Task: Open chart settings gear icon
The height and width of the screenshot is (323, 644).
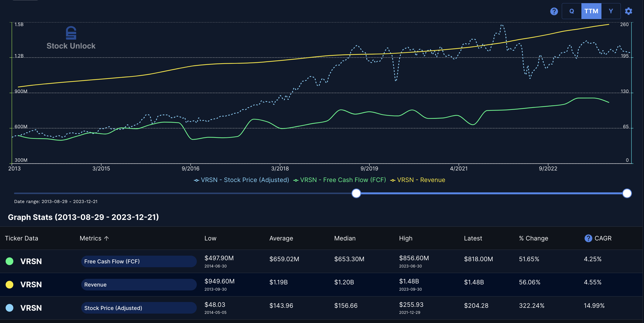Action: (x=629, y=11)
